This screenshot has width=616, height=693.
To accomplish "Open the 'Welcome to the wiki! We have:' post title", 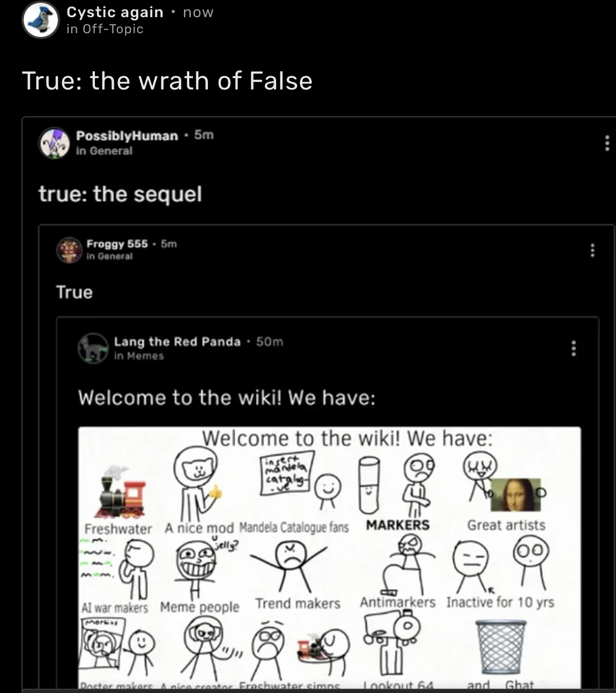I will (x=226, y=398).
